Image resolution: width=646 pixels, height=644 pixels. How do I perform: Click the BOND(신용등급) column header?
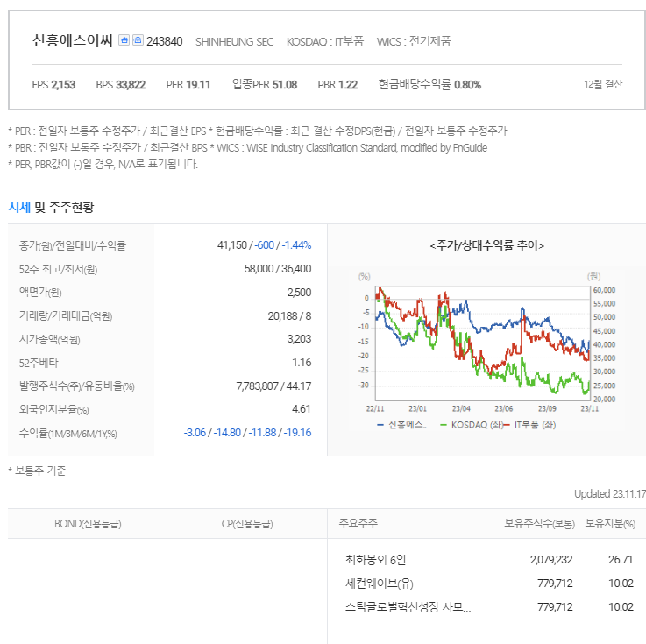(x=88, y=524)
